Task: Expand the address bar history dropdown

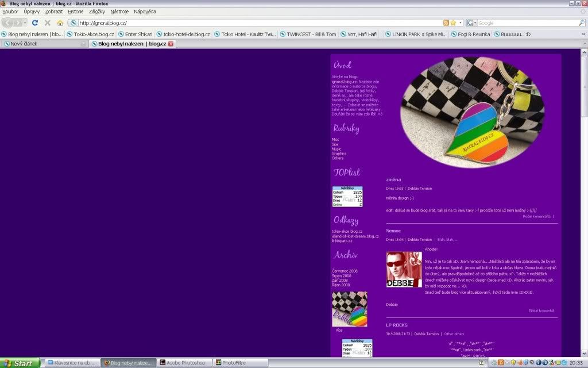Action: tap(461, 22)
